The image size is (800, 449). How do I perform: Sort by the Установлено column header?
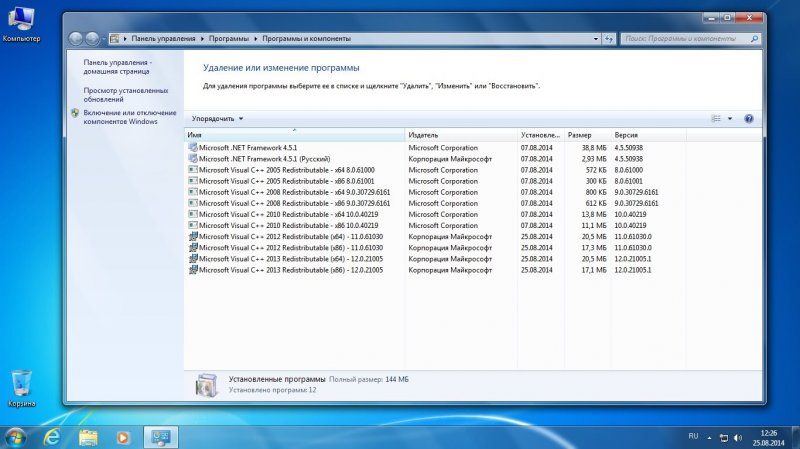pyautogui.click(x=540, y=135)
